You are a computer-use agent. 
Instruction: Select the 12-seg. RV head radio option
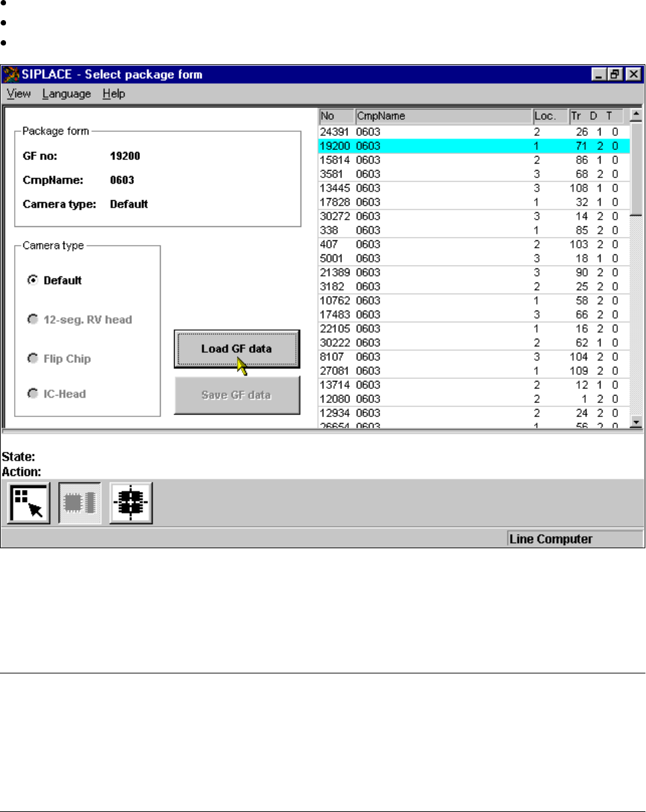coord(31,320)
